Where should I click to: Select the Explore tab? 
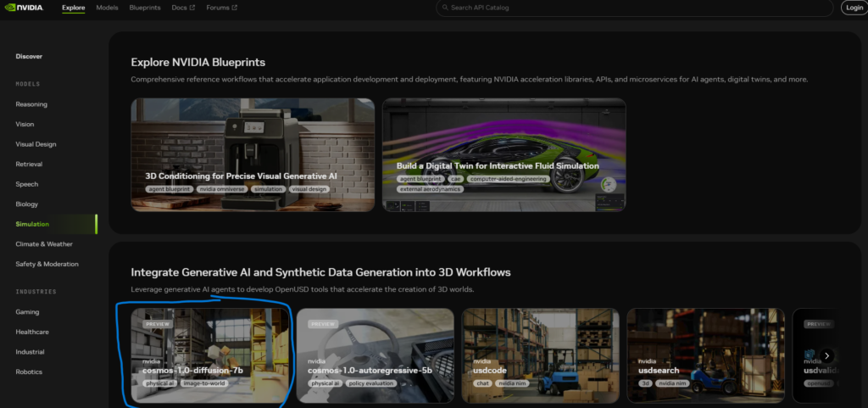(x=73, y=8)
